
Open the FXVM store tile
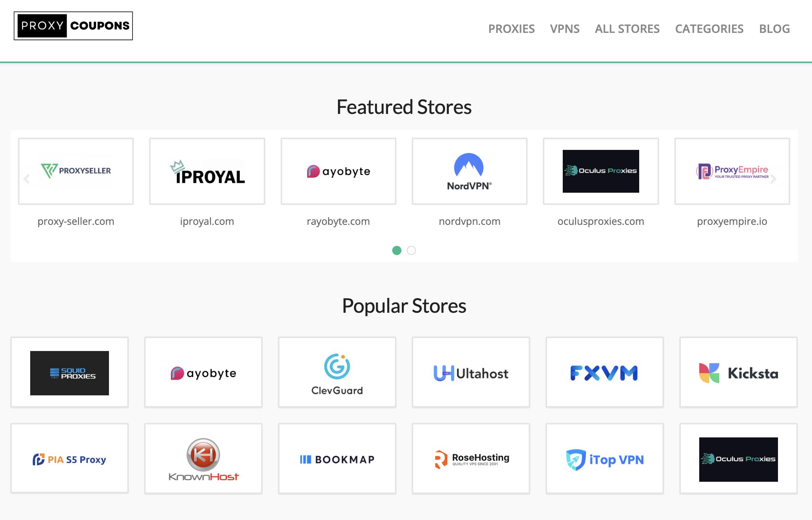pos(605,373)
